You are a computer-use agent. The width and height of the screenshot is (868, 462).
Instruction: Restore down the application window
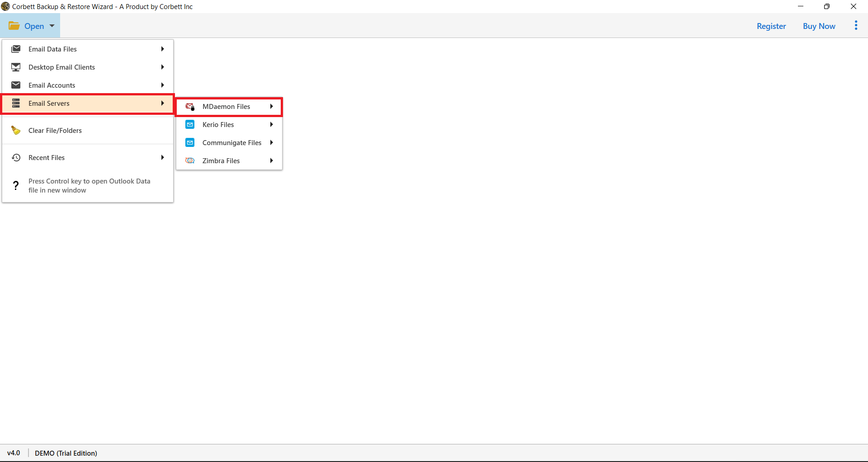pos(827,6)
